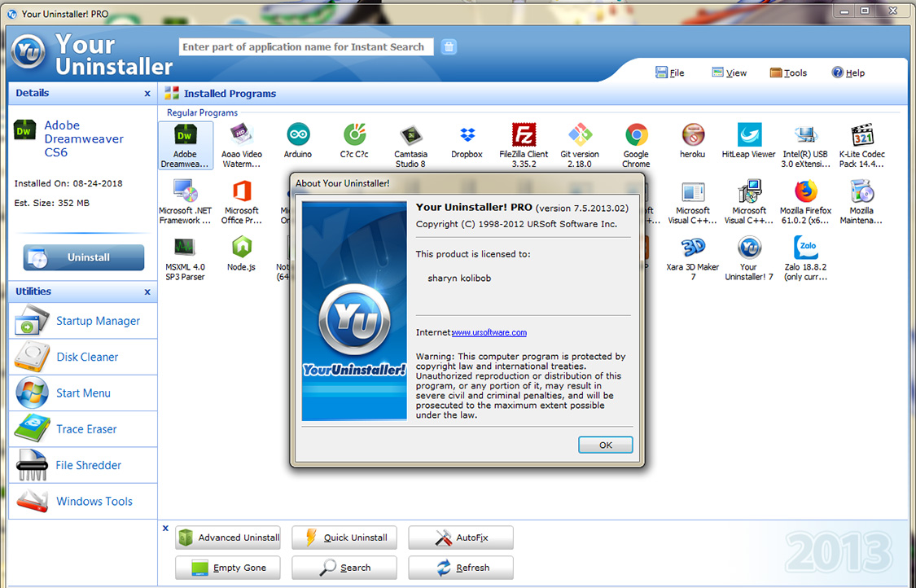Select the Zalo program icon
This screenshot has height=588, width=916.
tap(805, 248)
